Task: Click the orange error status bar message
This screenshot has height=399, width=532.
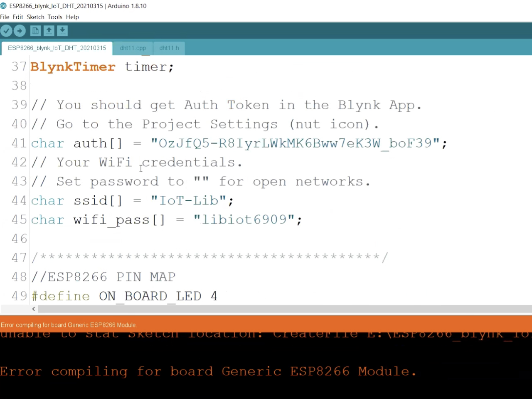Action: pos(69,325)
